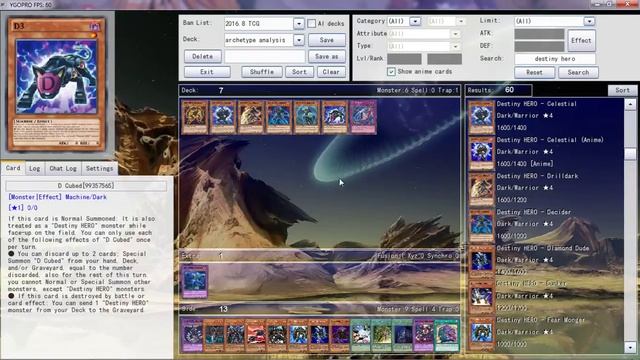
Task: Click the Destiny HERO - Dunker thumbnail
Action: pyautogui.click(x=481, y=297)
